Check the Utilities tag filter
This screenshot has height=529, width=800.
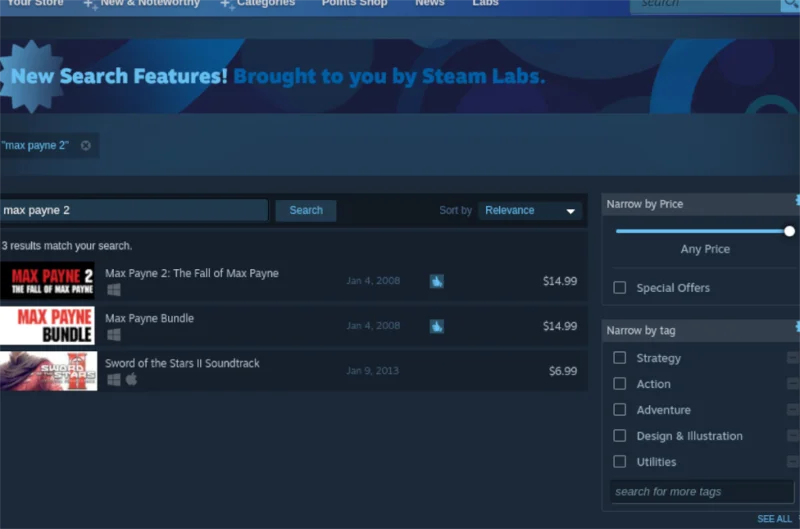click(619, 462)
